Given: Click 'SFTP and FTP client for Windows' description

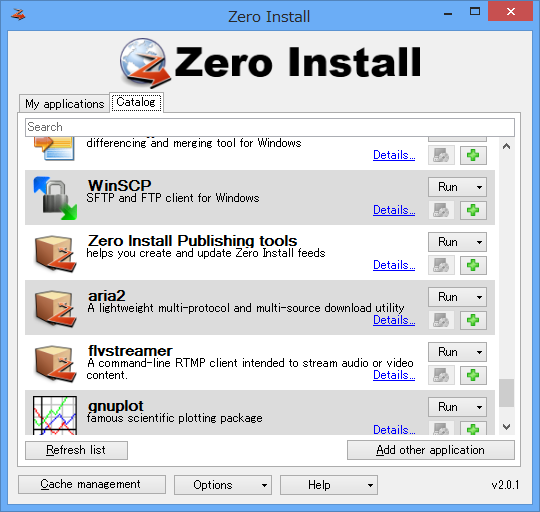Looking at the screenshot, I should point(173,198).
